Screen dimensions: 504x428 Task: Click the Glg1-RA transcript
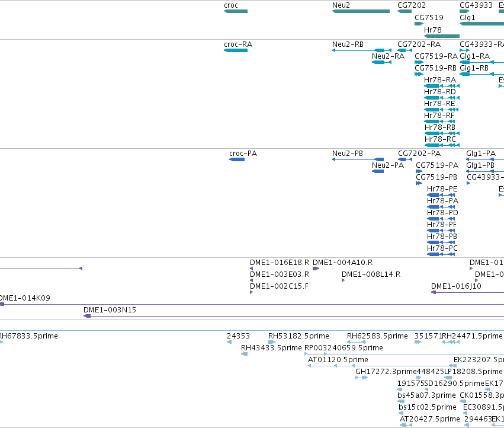[482, 62]
